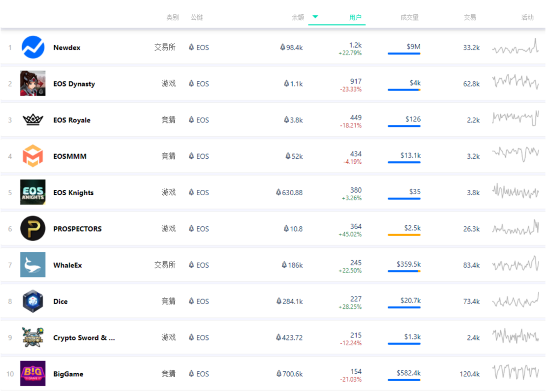The width and height of the screenshot is (548, 392).
Task: Click the EOS chain icon in EOS Royale row
Action: click(x=191, y=120)
